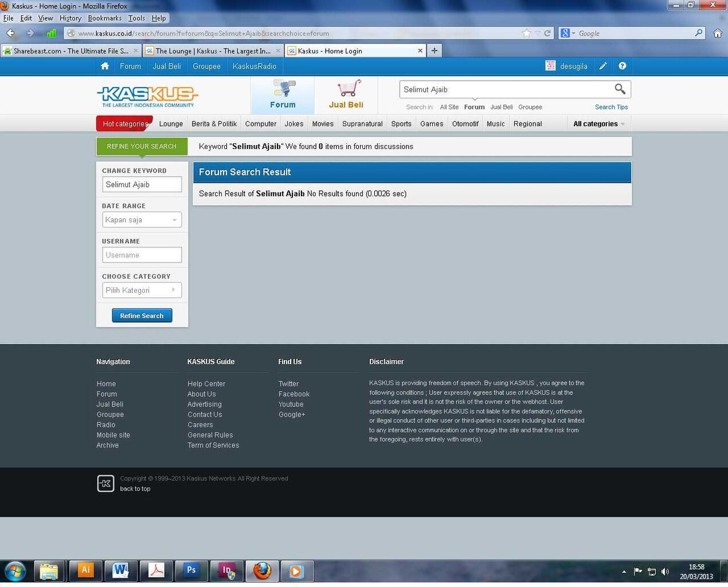Open the Supranatural category link
Image resolution: width=728 pixels, height=587 pixels.
[362, 124]
